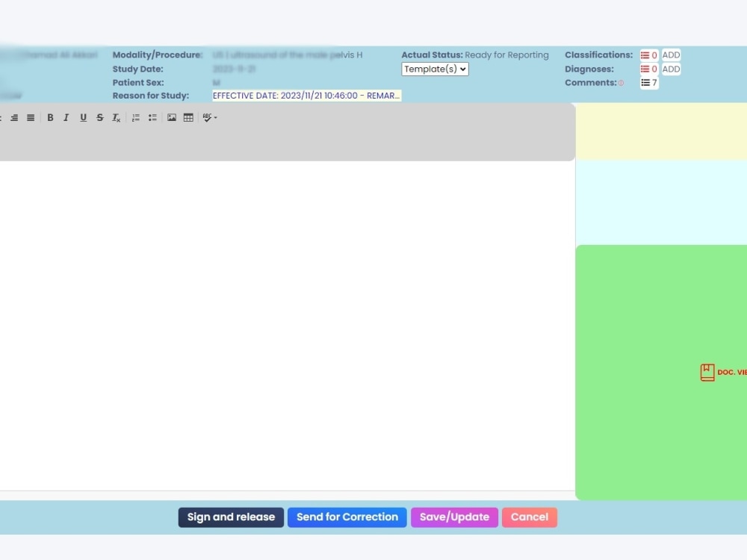The width and height of the screenshot is (747, 560).
Task: Insert a table into the report
Action: 188,117
